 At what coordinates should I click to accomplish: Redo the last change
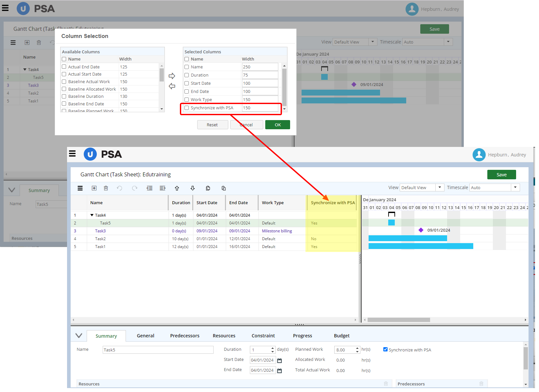click(134, 188)
